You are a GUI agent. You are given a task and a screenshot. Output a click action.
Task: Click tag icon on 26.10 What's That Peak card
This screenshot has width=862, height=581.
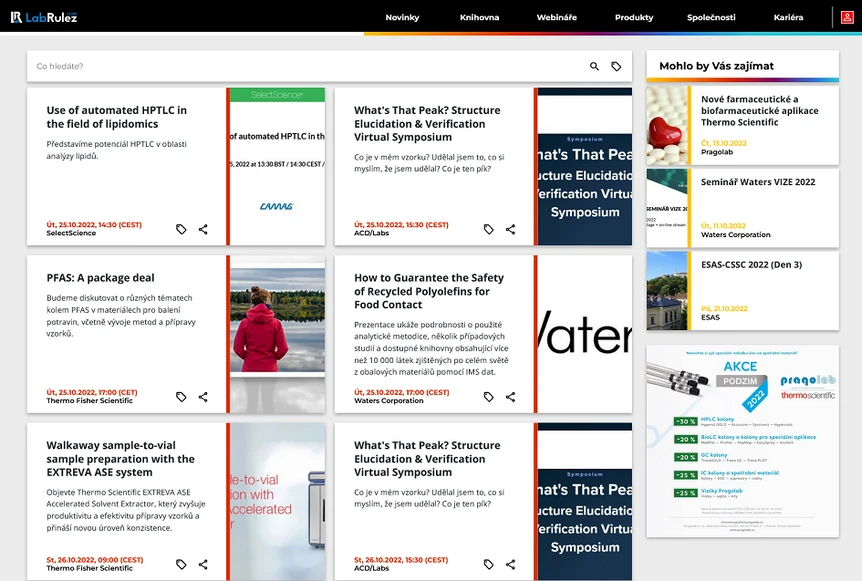pos(488,565)
